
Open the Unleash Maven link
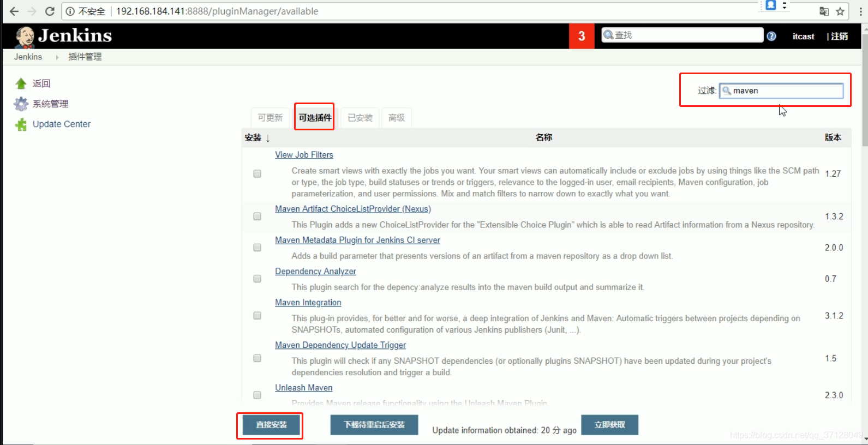click(304, 388)
